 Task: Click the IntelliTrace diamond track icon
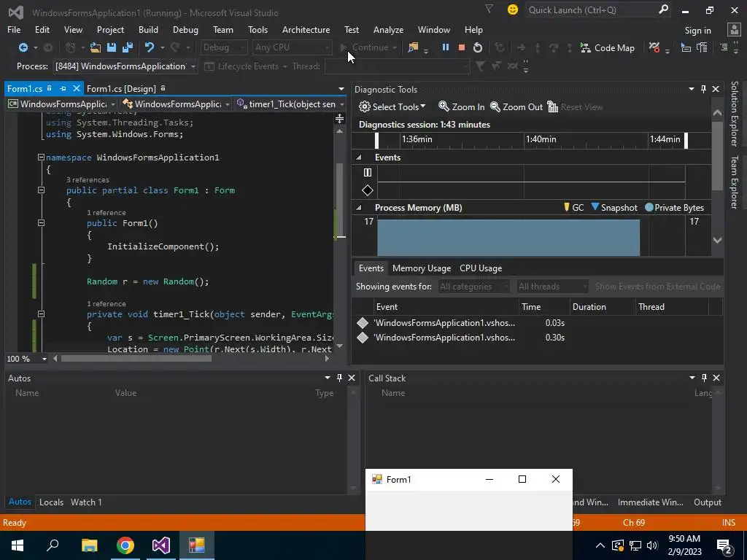(x=368, y=190)
